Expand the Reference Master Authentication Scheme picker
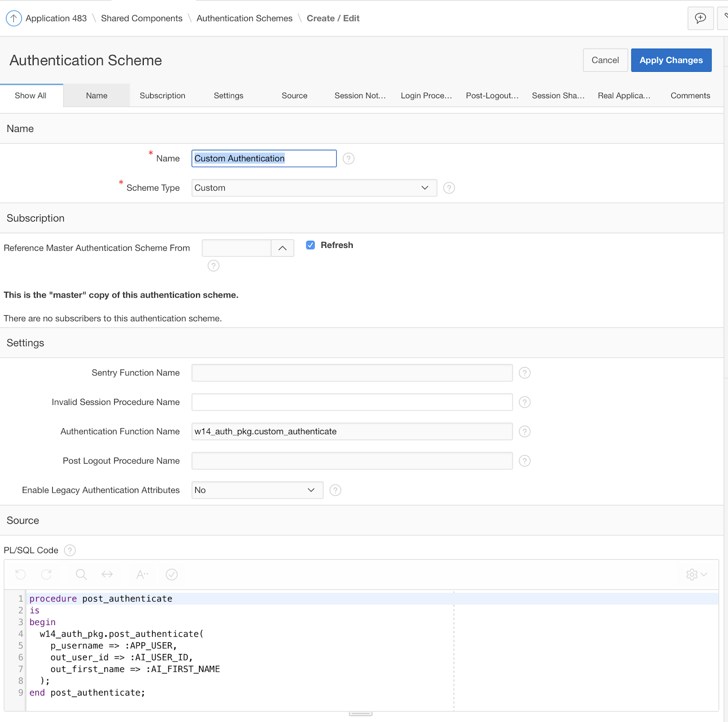728x722 pixels. pos(282,248)
